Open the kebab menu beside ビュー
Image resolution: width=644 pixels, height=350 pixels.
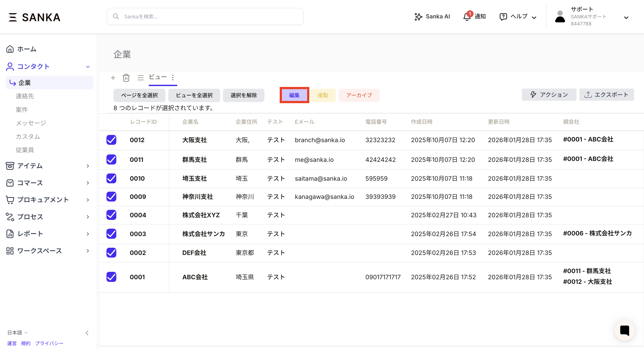[173, 78]
